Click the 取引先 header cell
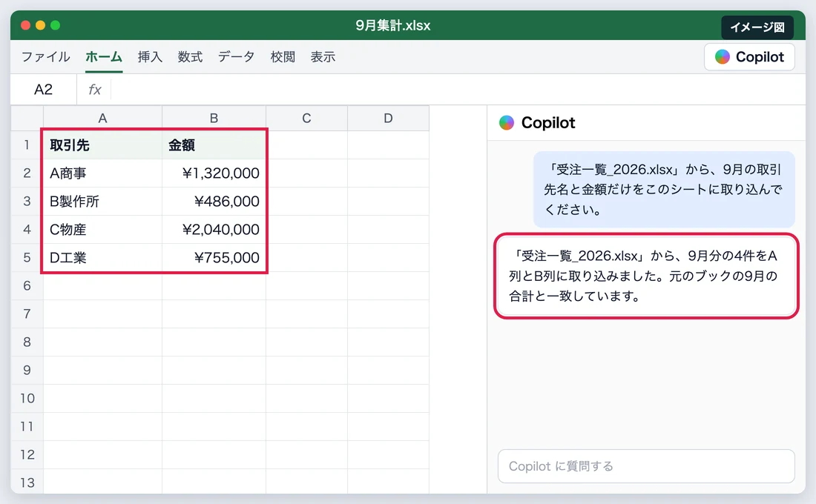Screen dimensions: 816x504 [102, 145]
